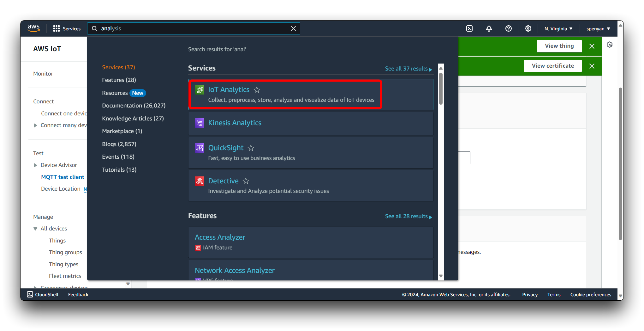Click the search magnifier icon

(94, 28)
